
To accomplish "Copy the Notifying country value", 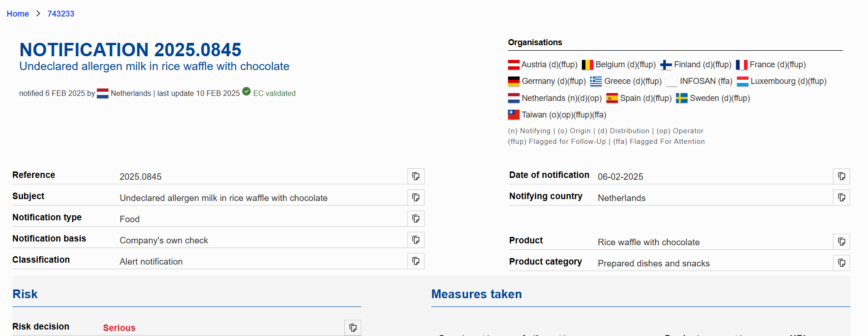I will (x=841, y=197).
